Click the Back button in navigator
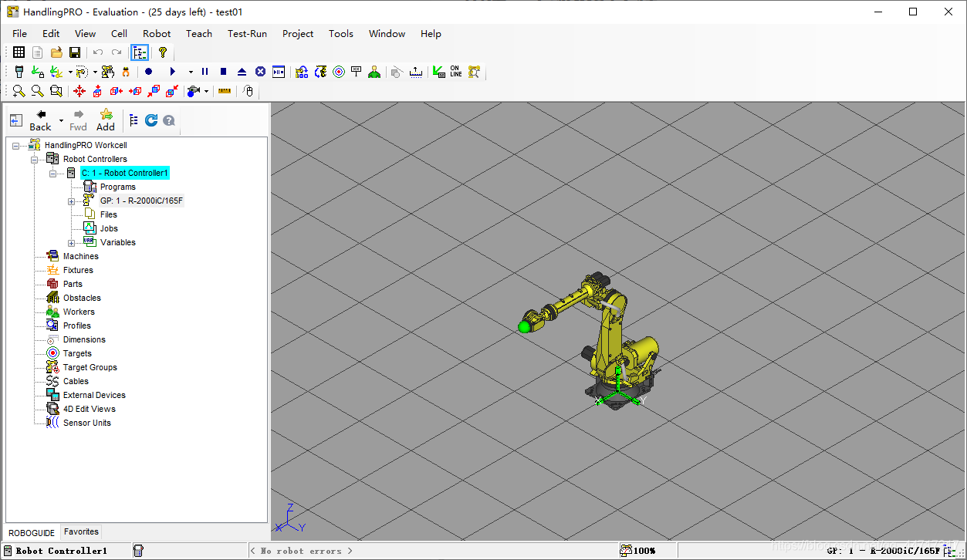967x560 pixels. [41, 120]
